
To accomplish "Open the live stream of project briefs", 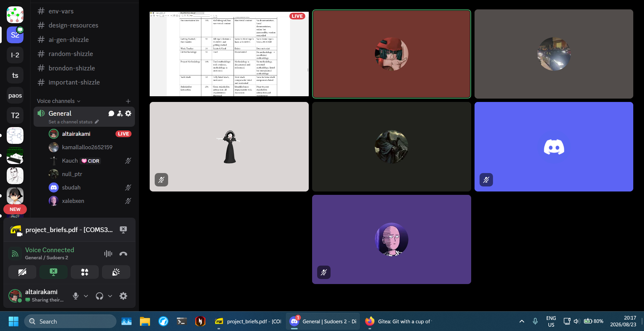I will point(229,54).
